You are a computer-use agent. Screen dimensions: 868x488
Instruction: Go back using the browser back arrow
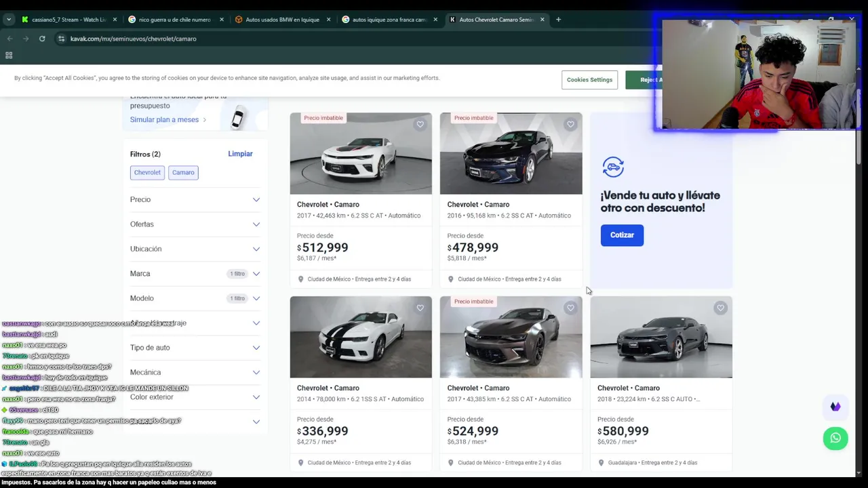tap(9, 39)
